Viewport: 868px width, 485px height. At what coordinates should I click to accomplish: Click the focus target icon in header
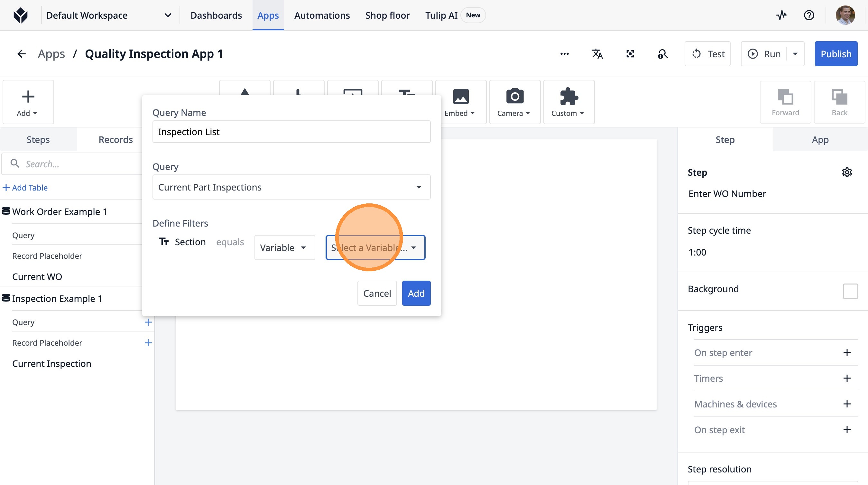tap(630, 54)
